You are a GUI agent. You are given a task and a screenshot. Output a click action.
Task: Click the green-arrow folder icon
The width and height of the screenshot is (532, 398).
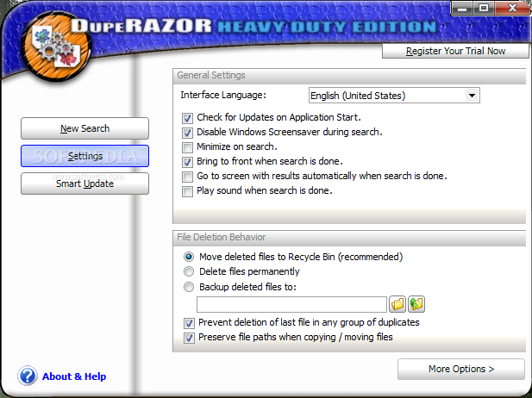[416, 304]
